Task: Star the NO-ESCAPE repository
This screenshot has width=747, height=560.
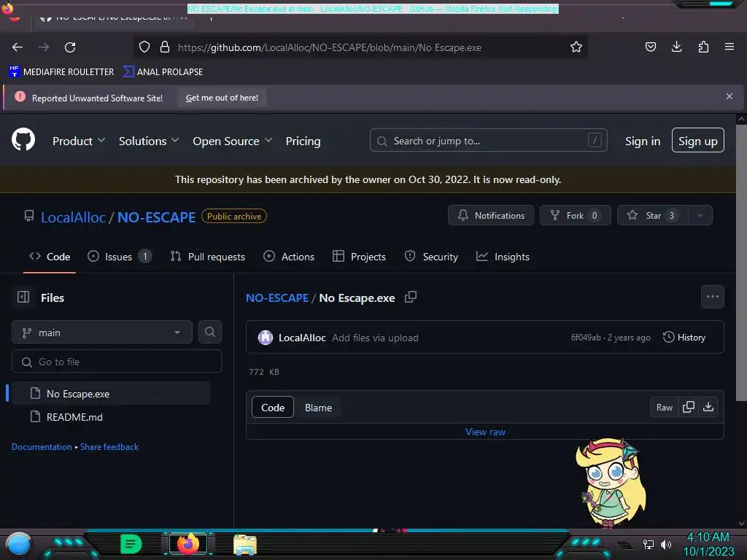Action: tap(653, 216)
